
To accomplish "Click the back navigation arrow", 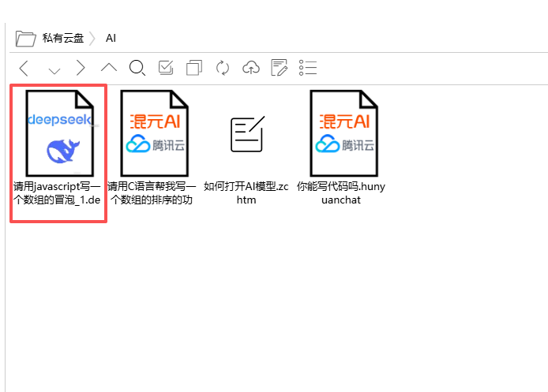I will click(x=24, y=68).
